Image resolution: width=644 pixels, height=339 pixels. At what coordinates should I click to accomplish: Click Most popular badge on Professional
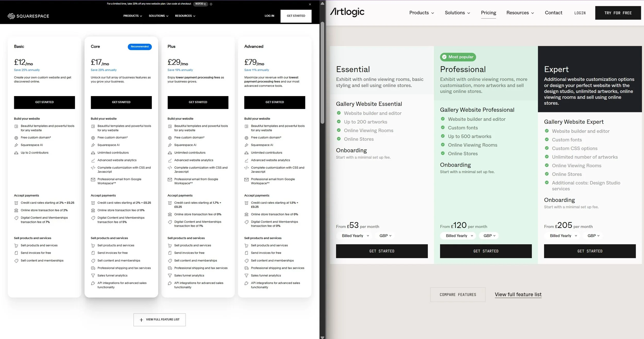click(458, 57)
